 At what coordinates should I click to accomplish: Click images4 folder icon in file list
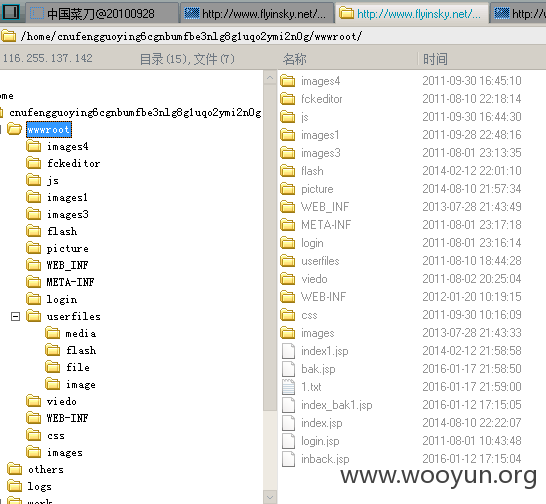click(288, 81)
